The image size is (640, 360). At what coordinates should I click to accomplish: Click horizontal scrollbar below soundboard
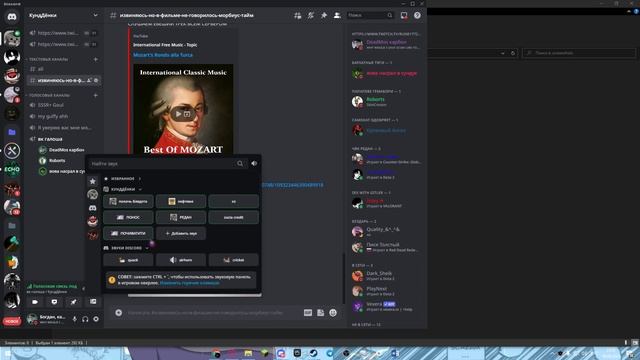pyautogui.click(x=194, y=295)
